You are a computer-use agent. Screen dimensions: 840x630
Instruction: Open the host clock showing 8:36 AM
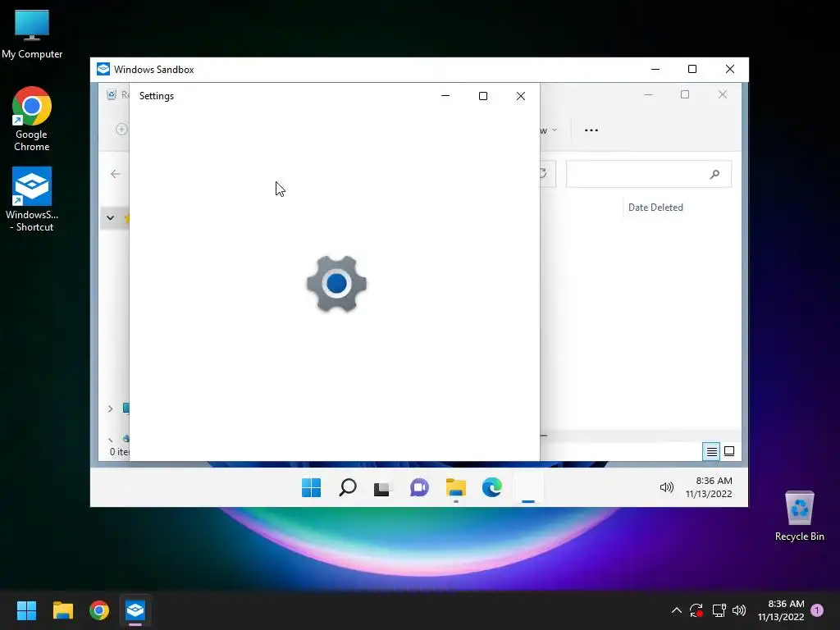pos(781,610)
